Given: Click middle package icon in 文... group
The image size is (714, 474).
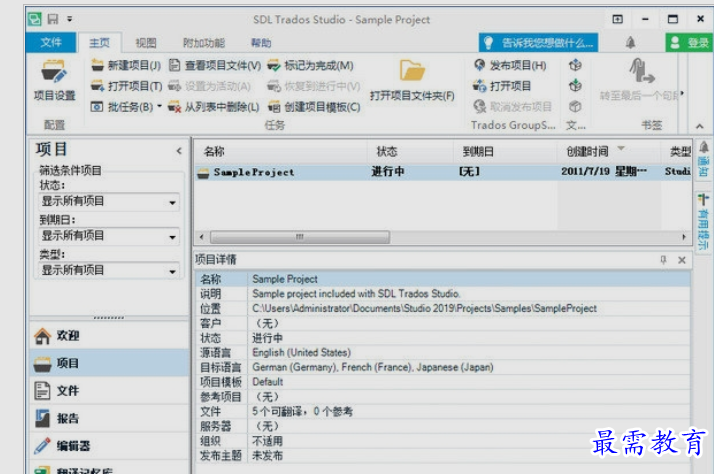Looking at the screenshot, I should click(x=575, y=86).
